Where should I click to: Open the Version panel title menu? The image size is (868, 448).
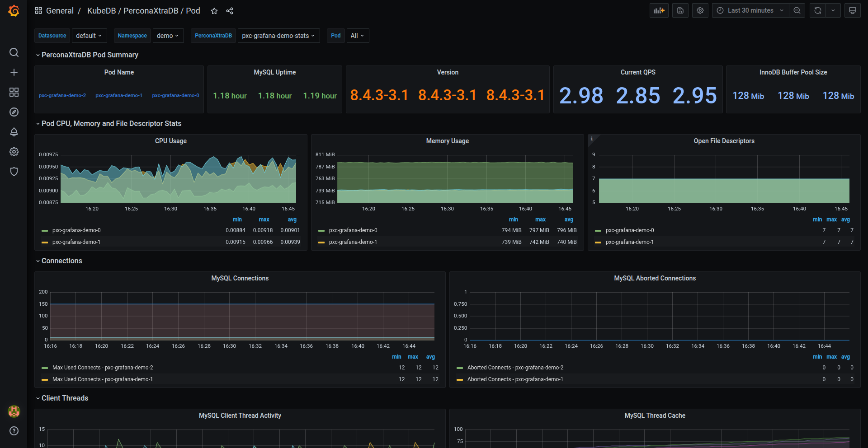tap(448, 72)
